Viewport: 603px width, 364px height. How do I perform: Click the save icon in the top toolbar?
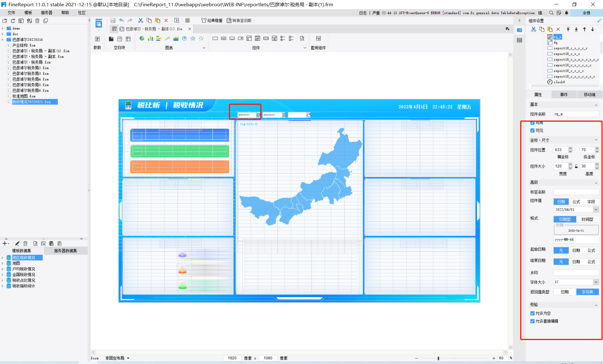113,20
